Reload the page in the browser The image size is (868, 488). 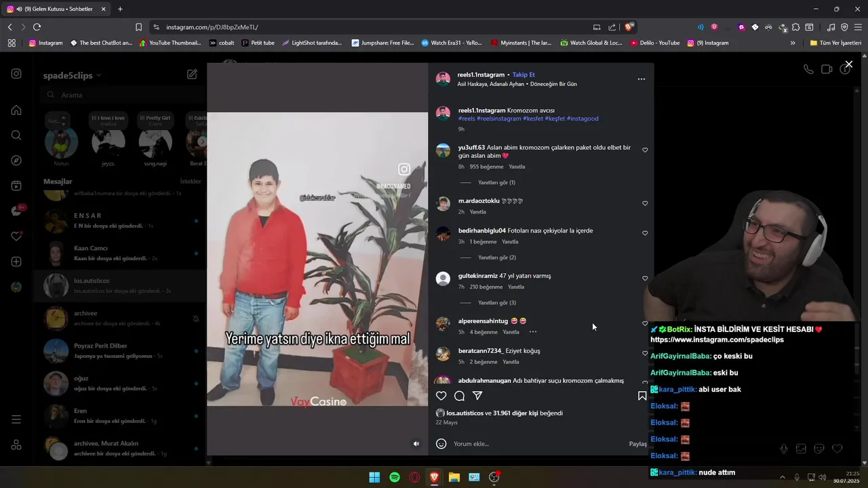37,27
